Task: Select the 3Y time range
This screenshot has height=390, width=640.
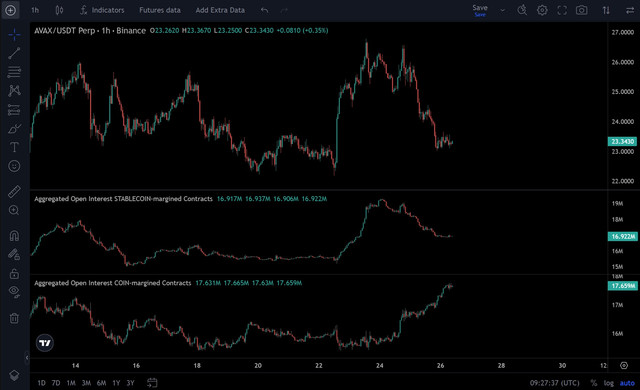Action: (x=130, y=383)
